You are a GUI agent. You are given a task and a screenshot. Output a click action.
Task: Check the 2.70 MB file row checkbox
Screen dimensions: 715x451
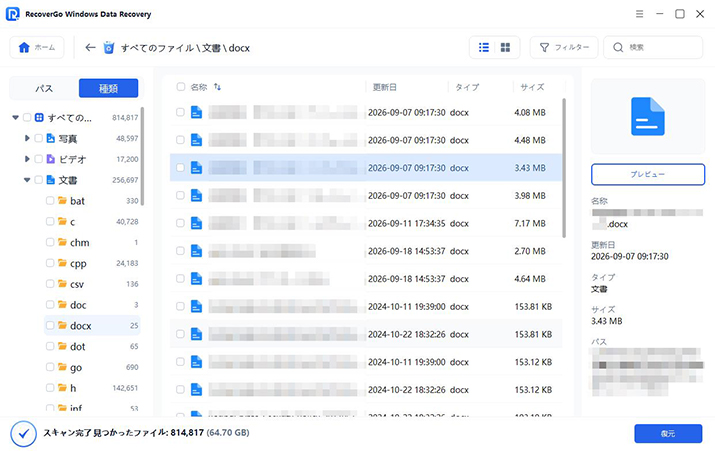tap(180, 251)
